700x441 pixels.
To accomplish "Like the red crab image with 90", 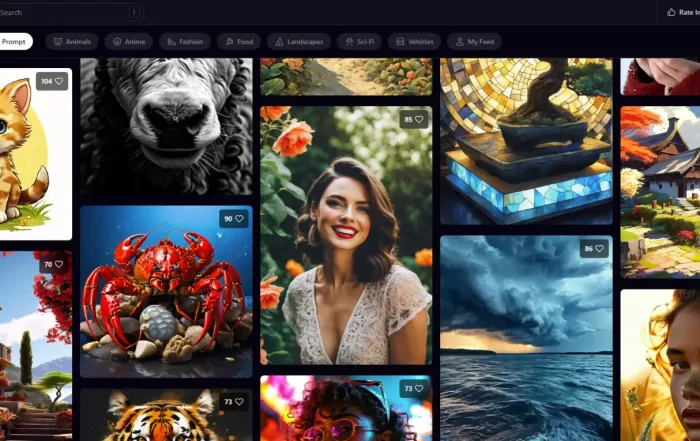I will click(239, 219).
